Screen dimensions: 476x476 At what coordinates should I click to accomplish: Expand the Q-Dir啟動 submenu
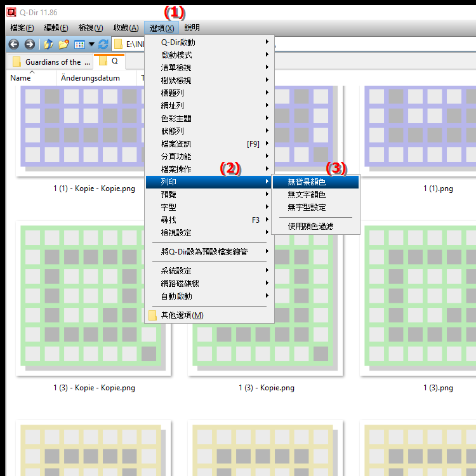tap(209, 42)
